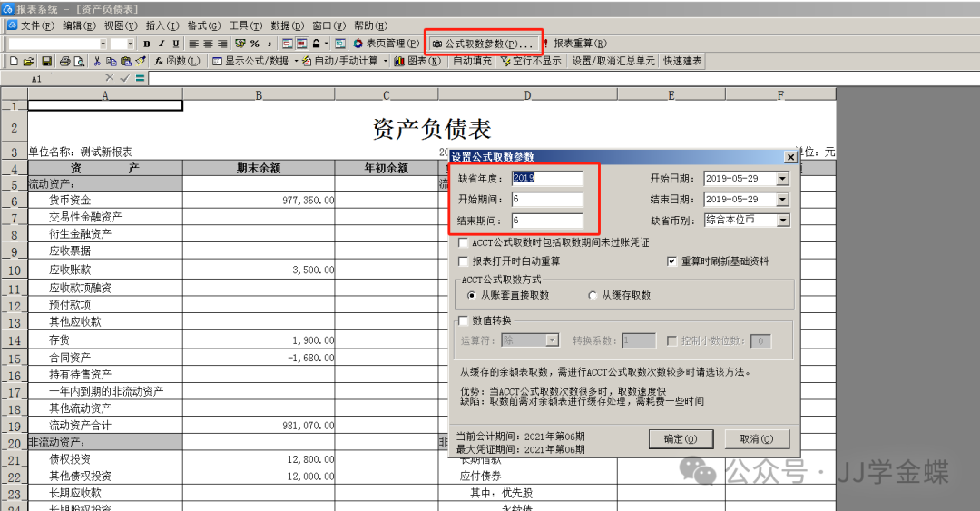Expand the 缺省币别 currency dropdown
The height and width of the screenshot is (511, 980).
coord(782,220)
